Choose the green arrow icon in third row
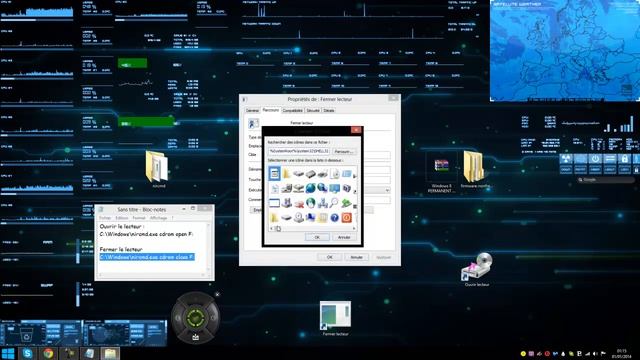Screen dimensions: 640x360 coord(346,203)
